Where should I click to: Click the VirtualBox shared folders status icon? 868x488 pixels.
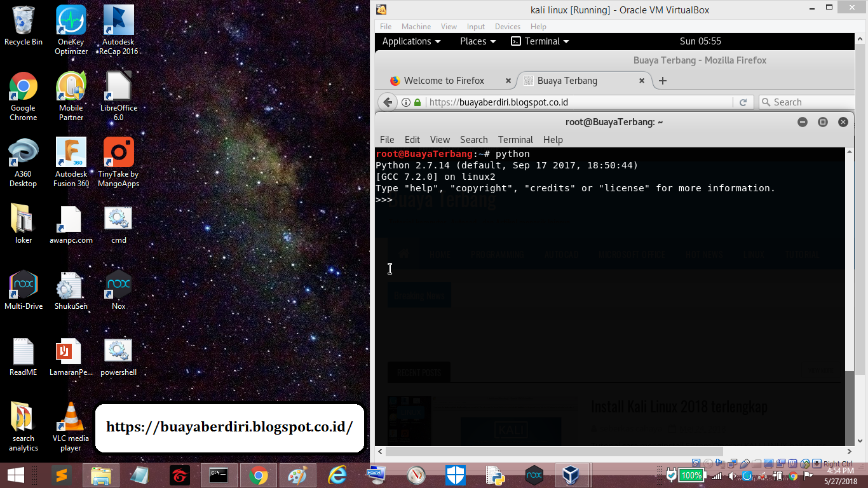click(x=757, y=463)
